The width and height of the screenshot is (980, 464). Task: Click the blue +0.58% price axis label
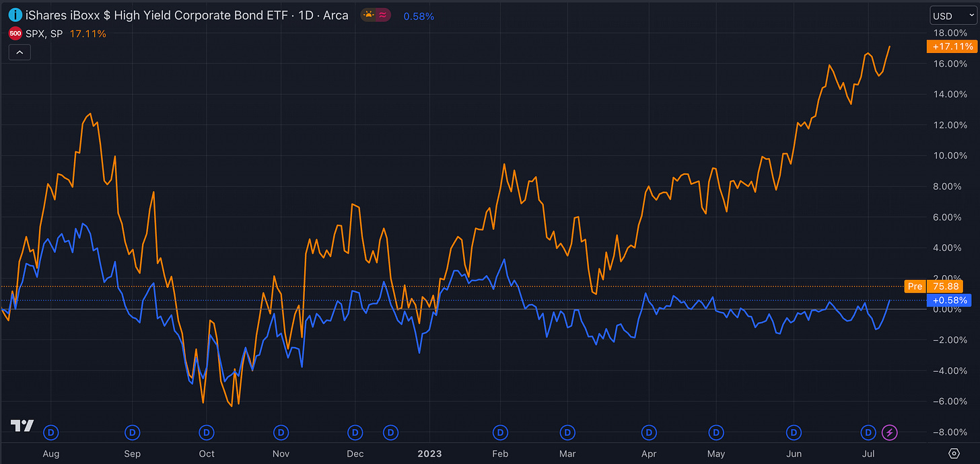[x=950, y=300]
